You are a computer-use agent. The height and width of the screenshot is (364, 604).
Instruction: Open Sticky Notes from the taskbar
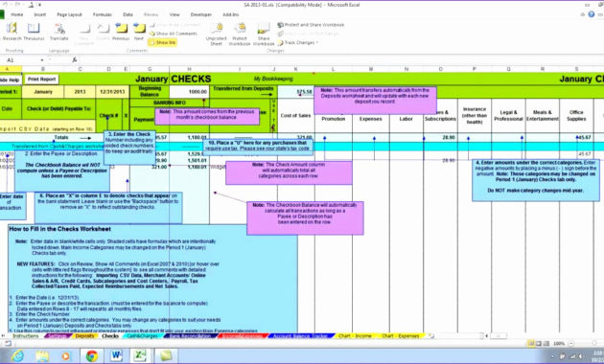coord(167,356)
